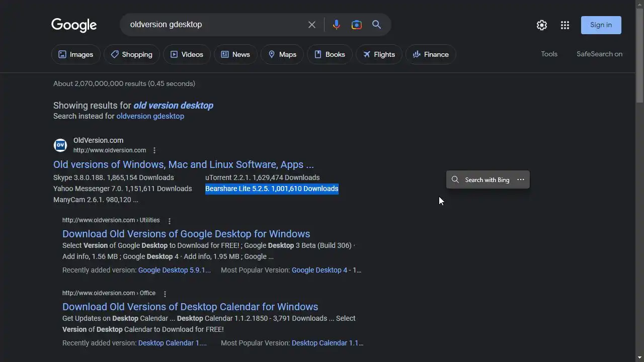This screenshot has height=362, width=644.
Task: Click the About 2,070,000,000 results text
Action: [x=124, y=83]
